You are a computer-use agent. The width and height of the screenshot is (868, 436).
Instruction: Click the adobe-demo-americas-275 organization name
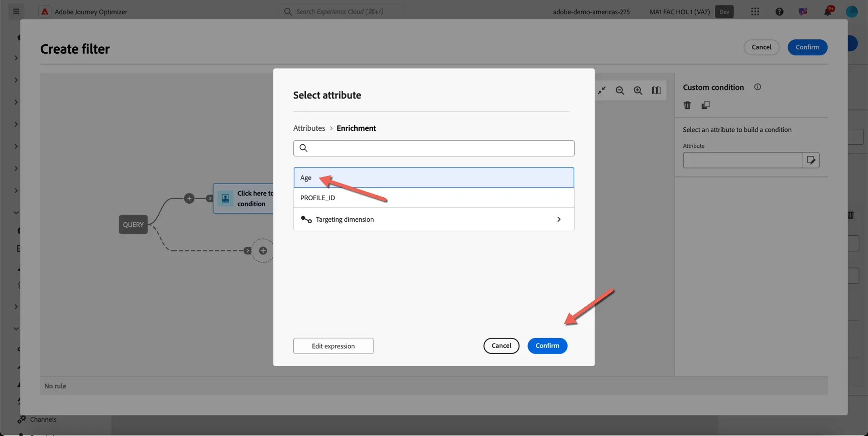click(x=591, y=12)
